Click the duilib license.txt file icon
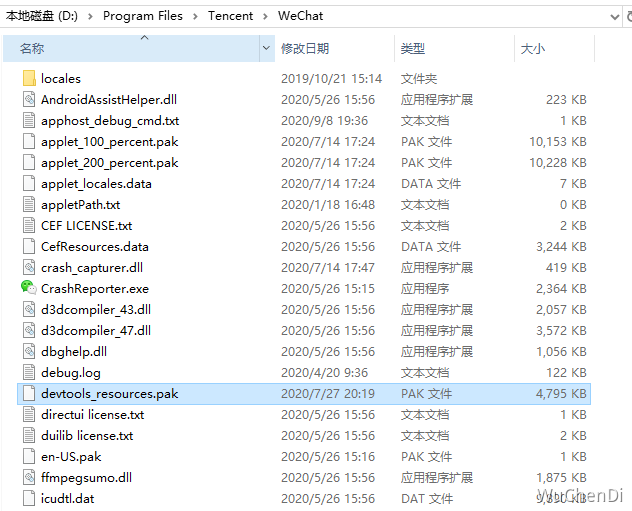 (x=29, y=435)
